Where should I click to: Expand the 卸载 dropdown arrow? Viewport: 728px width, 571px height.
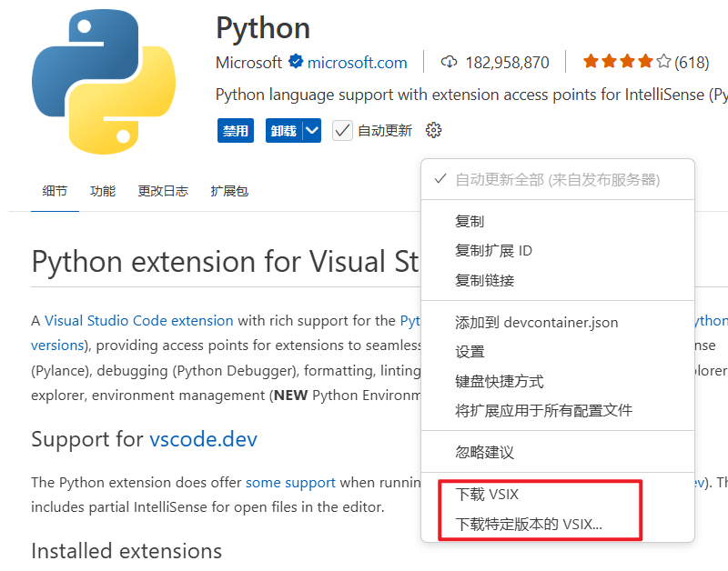point(312,131)
